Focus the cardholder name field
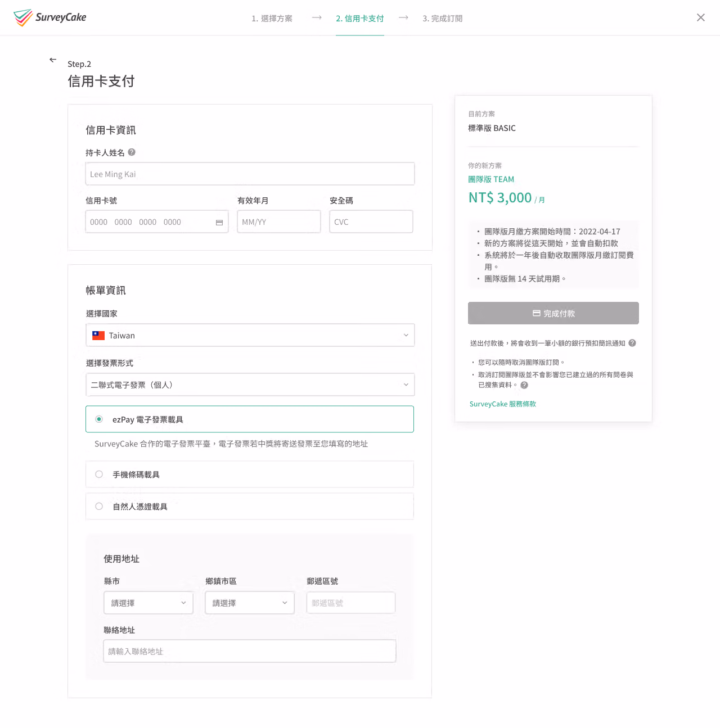720x728 pixels. [250, 174]
